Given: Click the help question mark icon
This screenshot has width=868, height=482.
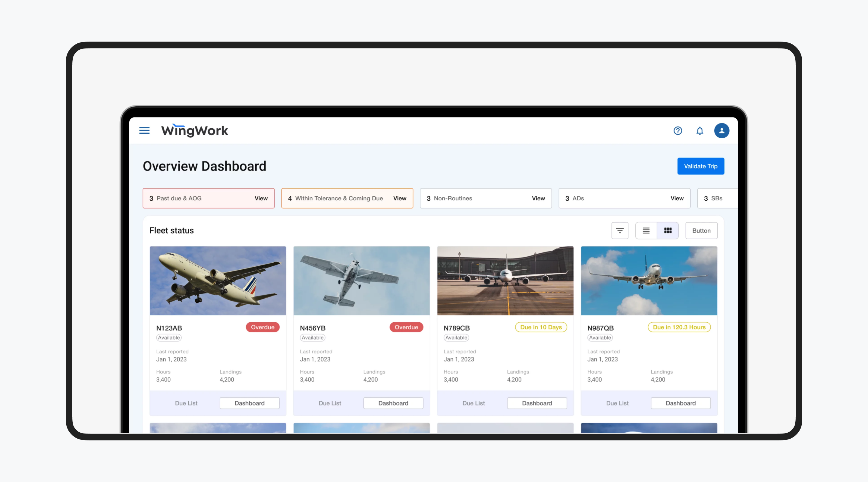Looking at the screenshot, I should pyautogui.click(x=678, y=130).
